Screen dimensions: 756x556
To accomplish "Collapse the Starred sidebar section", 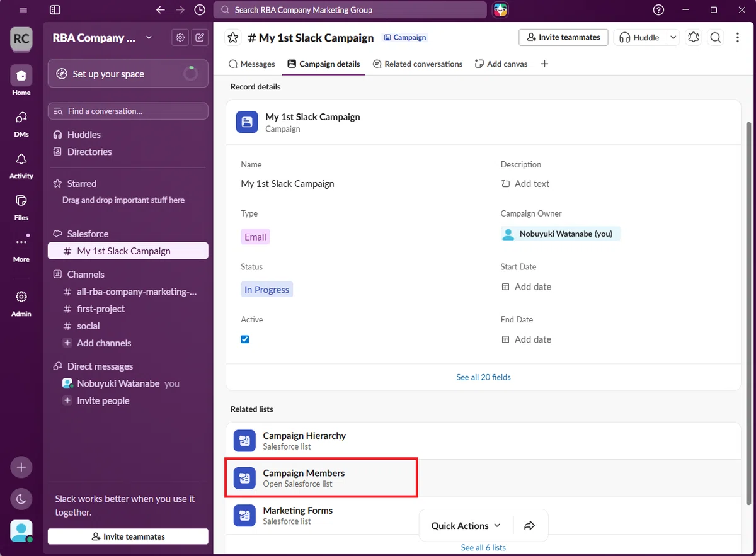I will 74,184.
